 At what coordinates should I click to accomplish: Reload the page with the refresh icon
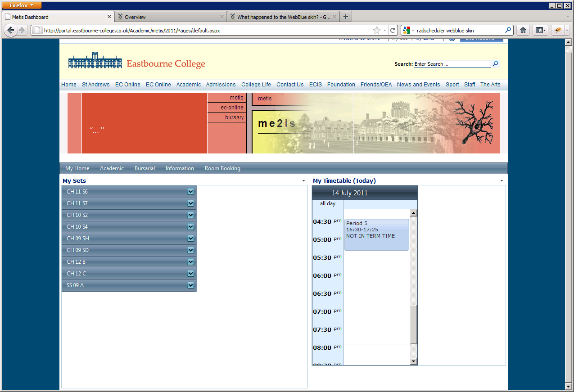point(393,31)
